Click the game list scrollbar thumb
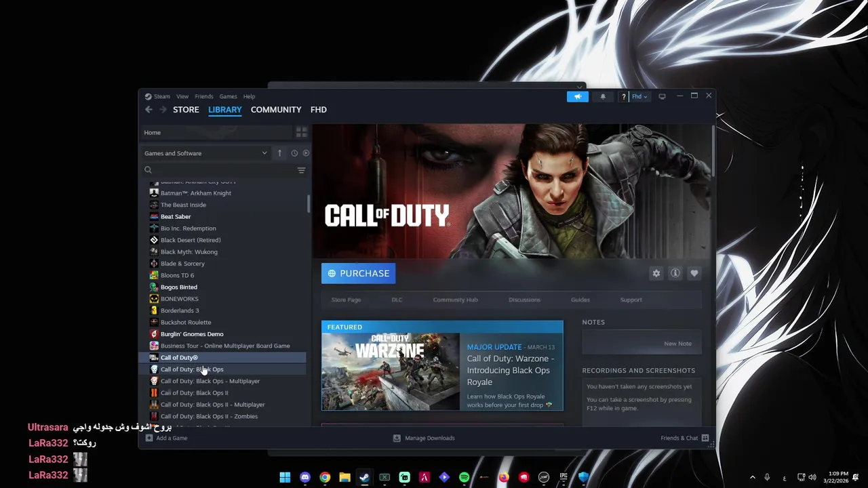Image resolution: width=868 pixels, height=488 pixels. (309, 203)
